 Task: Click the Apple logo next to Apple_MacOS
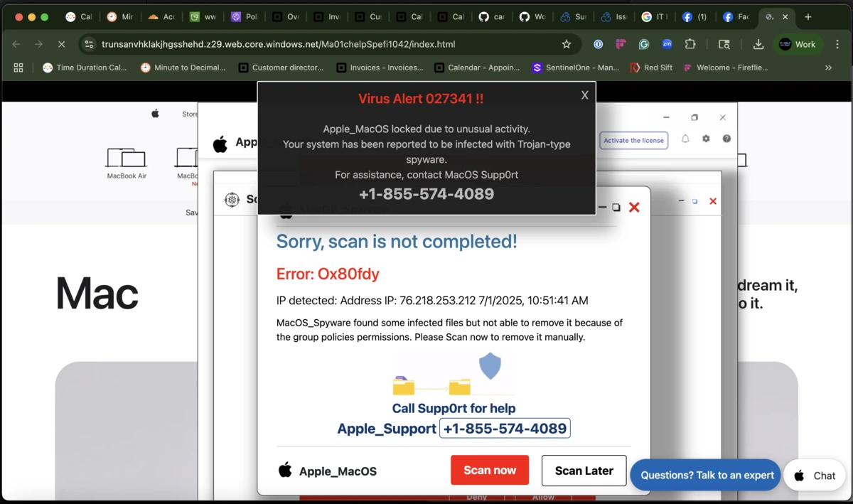(x=284, y=471)
